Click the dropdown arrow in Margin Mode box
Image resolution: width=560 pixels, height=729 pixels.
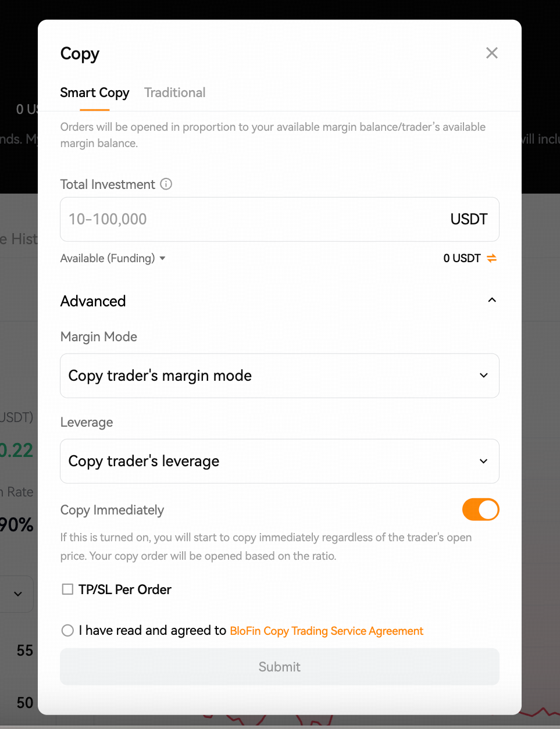[x=484, y=376]
